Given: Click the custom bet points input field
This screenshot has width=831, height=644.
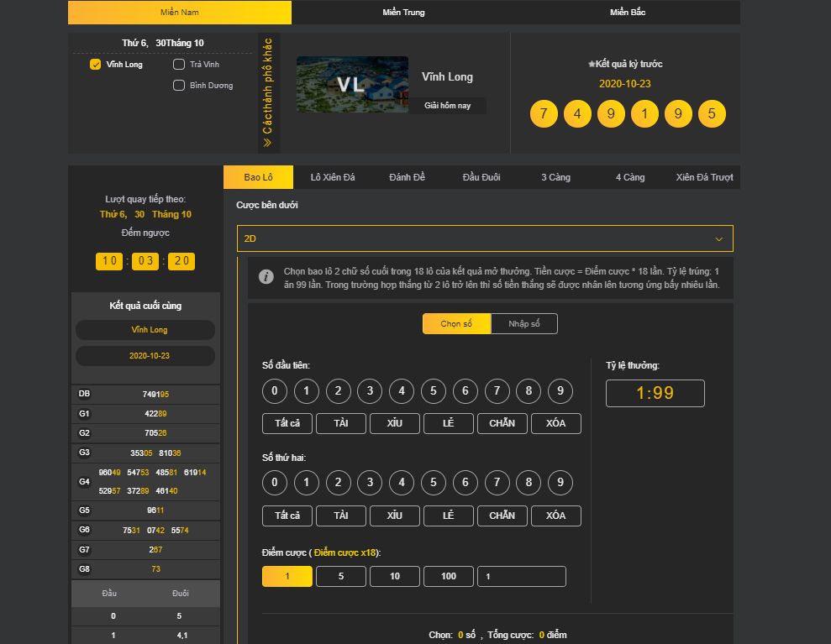Looking at the screenshot, I should click(x=521, y=576).
